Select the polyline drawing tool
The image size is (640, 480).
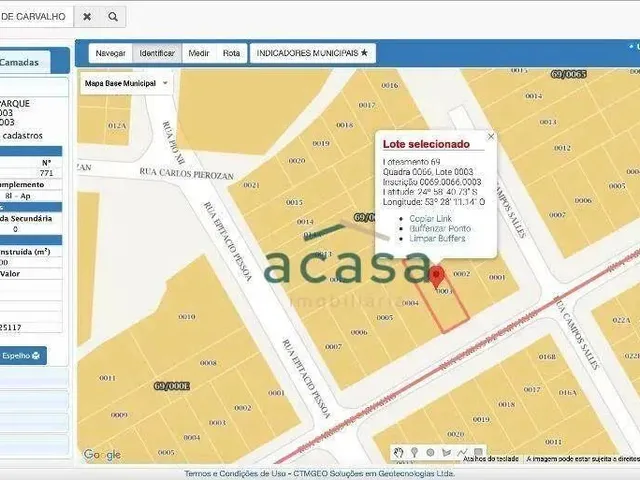pyautogui.click(x=462, y=452)
